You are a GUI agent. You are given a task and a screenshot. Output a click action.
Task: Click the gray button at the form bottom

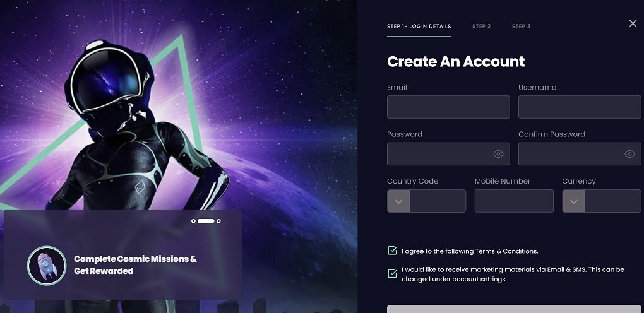(514, 309)
